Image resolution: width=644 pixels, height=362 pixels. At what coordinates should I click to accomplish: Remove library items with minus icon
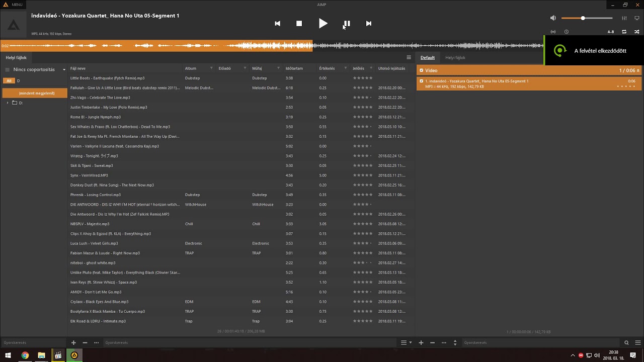(x=85, y=343)
